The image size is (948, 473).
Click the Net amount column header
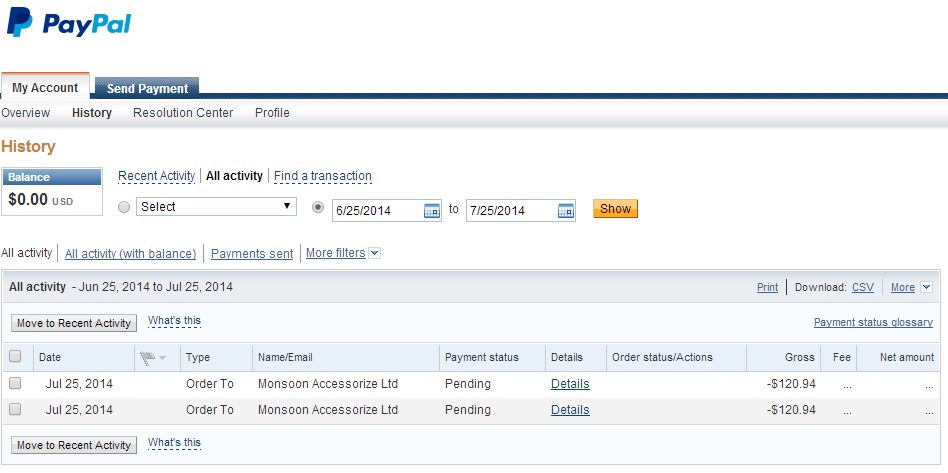[x=907, y=357]
